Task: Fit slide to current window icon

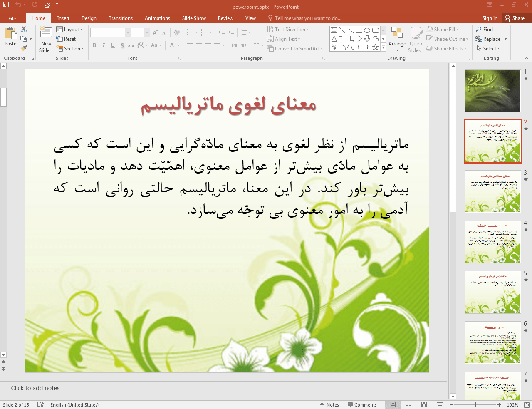Action: tap(526, 404)
